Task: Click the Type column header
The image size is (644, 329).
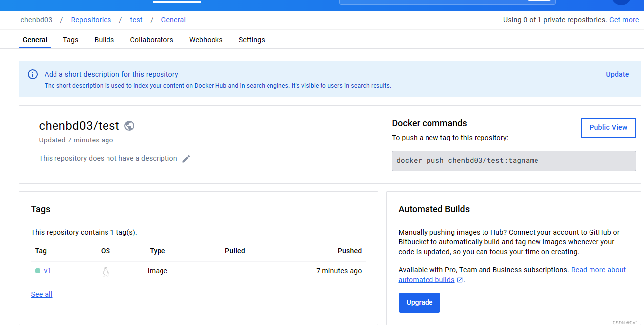Action: (158, 251)
